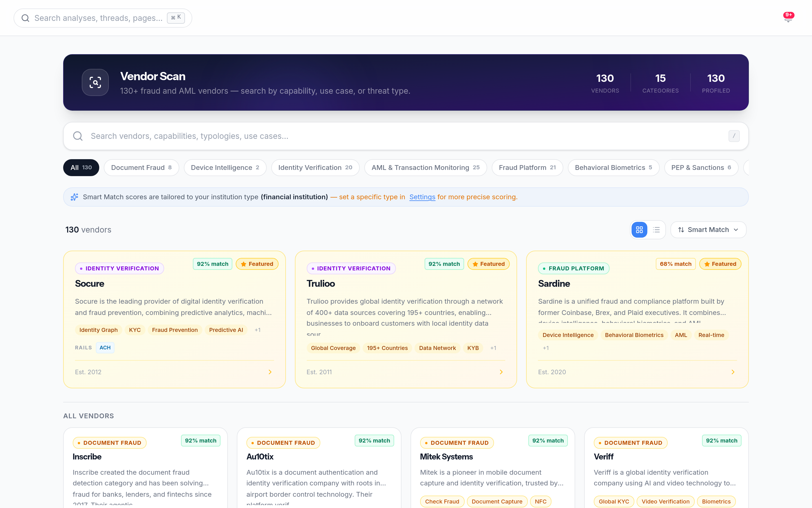Image resolution: width=812 pixels, height=508 pixels.
Task: Open the Socure vendor title
Action: click(x=90, y=284)
